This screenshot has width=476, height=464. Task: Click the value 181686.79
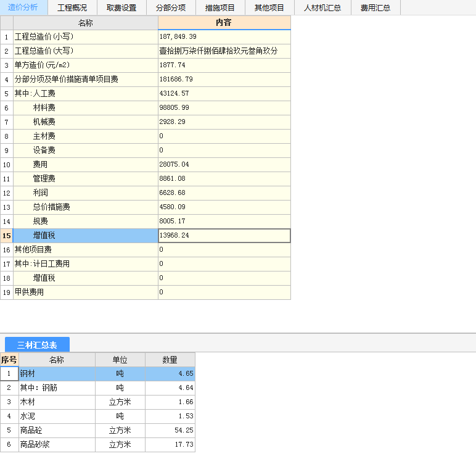[x=224, y=80]
